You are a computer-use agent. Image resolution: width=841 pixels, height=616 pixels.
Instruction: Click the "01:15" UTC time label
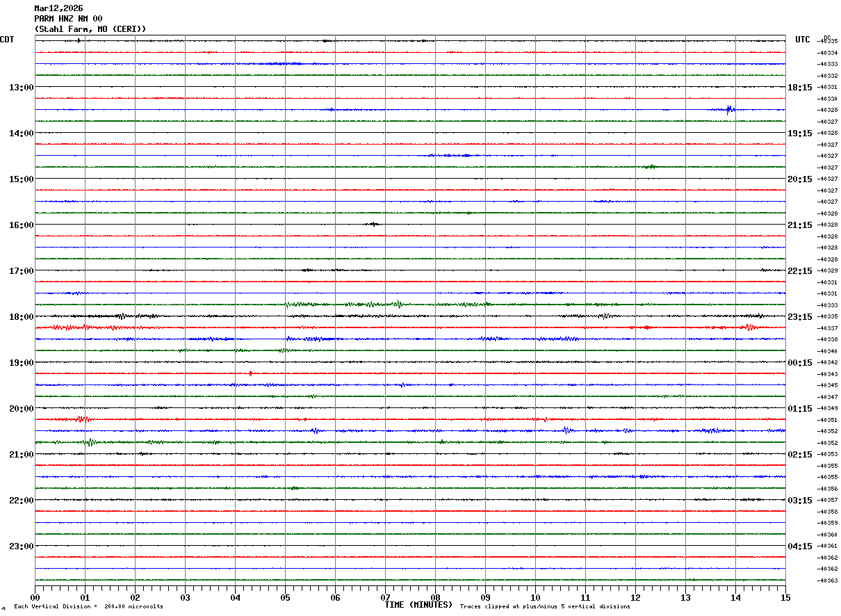click(800, 408)
